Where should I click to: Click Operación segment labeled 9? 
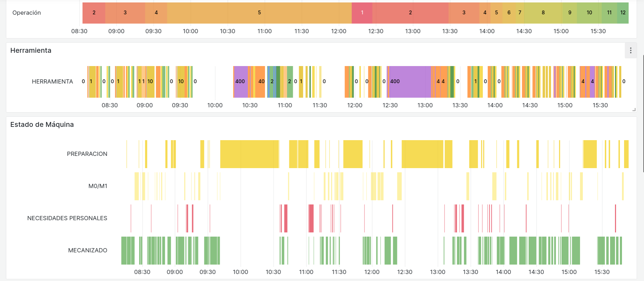[x=570, y=13]
